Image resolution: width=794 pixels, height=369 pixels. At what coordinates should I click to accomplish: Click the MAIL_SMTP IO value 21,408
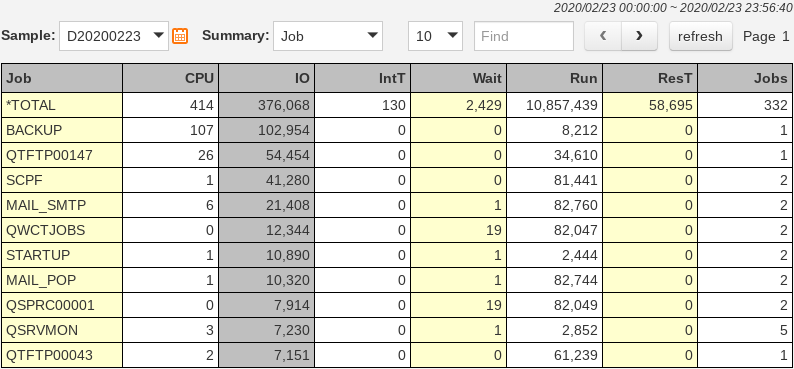(x=288, y=205)
